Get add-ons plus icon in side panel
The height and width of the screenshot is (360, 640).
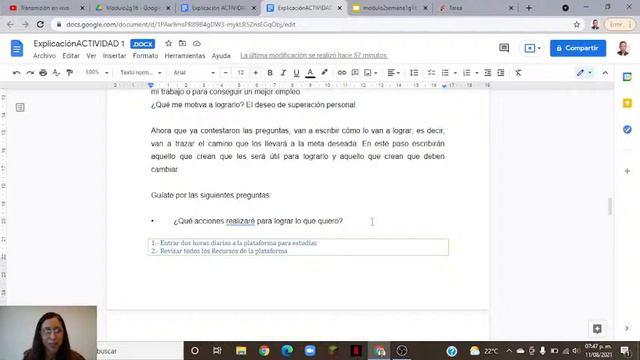click(627, 171)
